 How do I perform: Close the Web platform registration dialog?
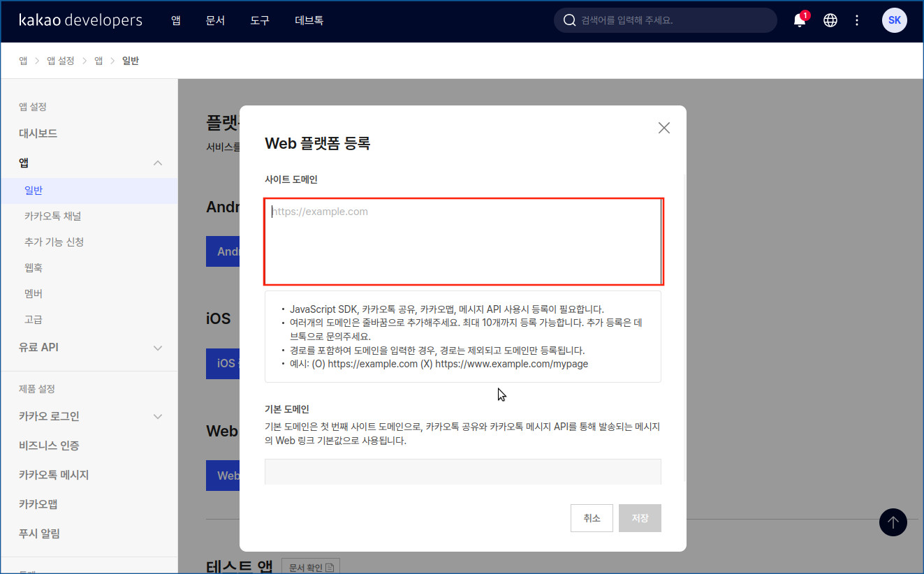[x=663, y=128]
